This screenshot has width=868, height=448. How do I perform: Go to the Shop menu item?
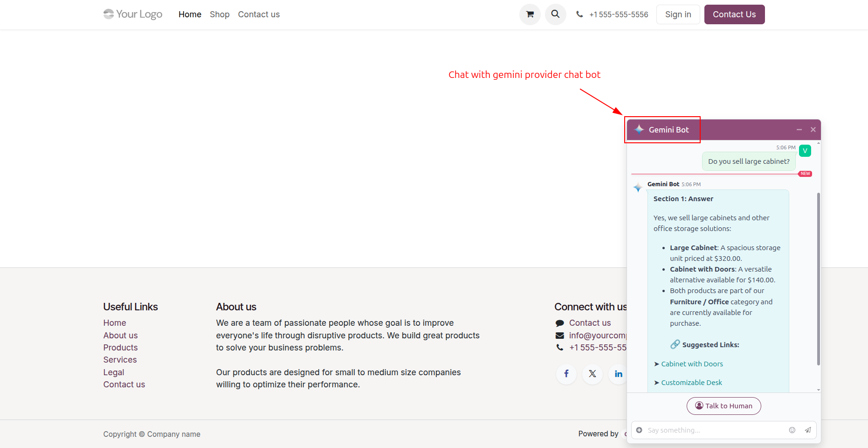click(220, 14)
